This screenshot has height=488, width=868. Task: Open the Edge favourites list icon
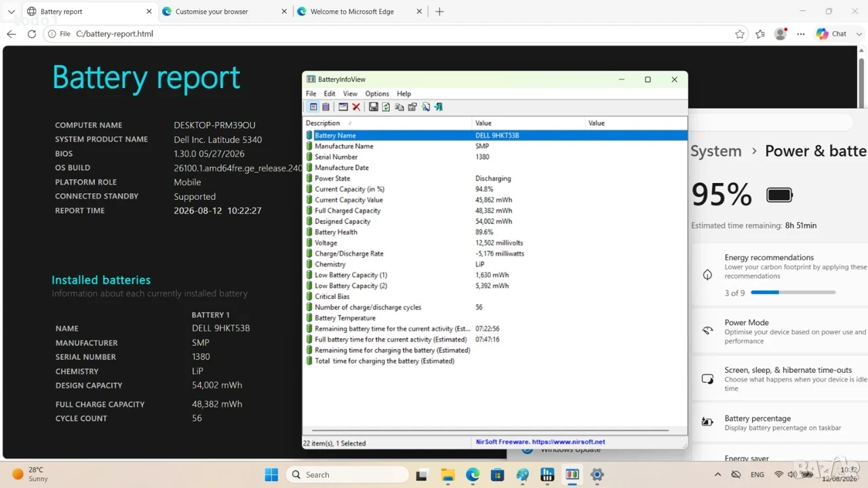(760, 34)
